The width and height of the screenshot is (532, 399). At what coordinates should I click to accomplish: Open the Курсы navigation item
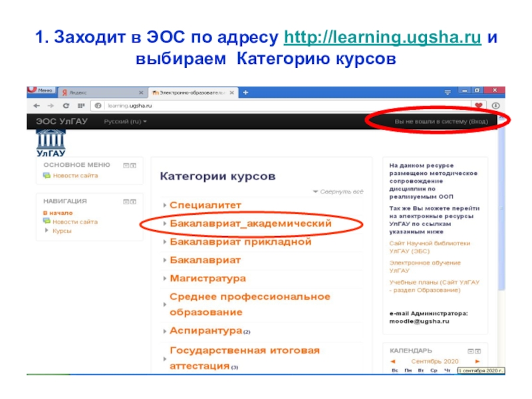click(x=62, y=231)
